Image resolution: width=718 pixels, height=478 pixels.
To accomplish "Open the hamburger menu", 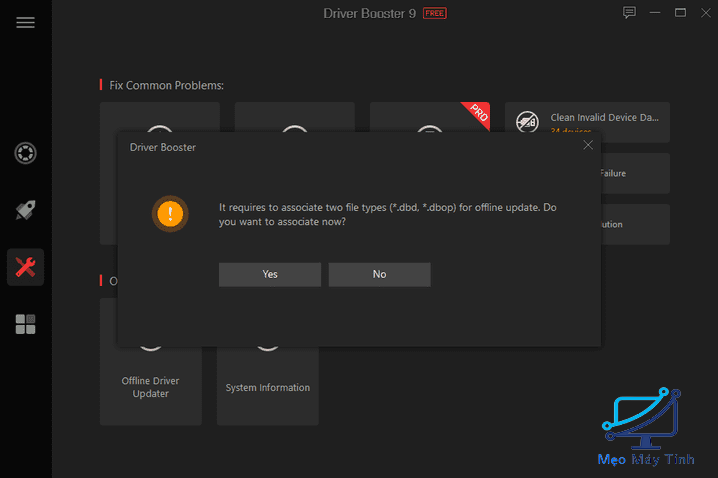I will (25, 22).
